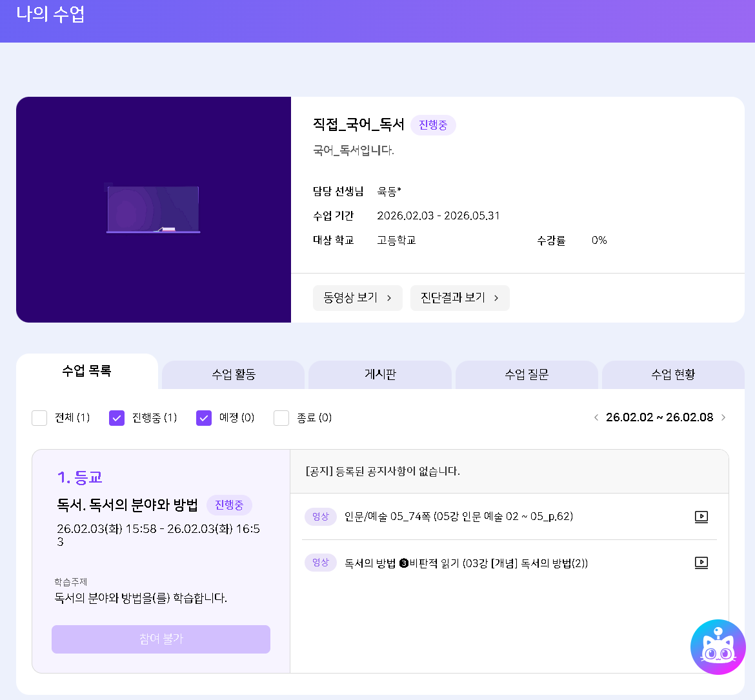
Task: Click the 동영상 보기 button
Action: [x=357, y=298]
